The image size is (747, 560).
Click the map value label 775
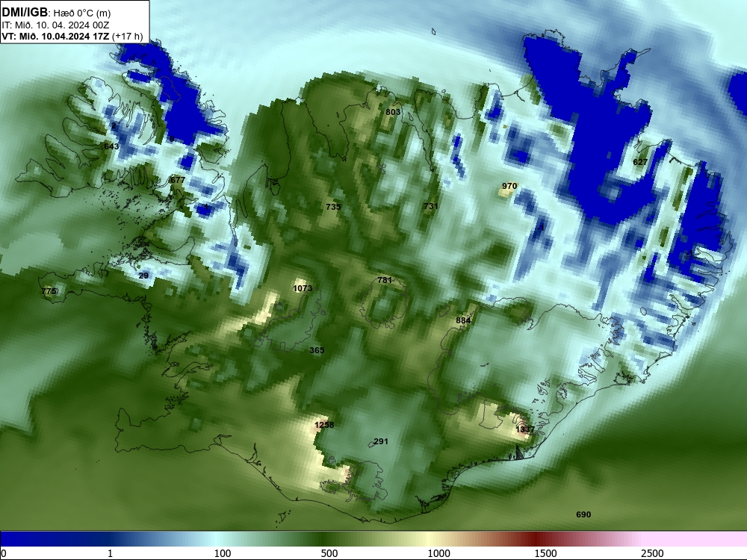point(49,291)
